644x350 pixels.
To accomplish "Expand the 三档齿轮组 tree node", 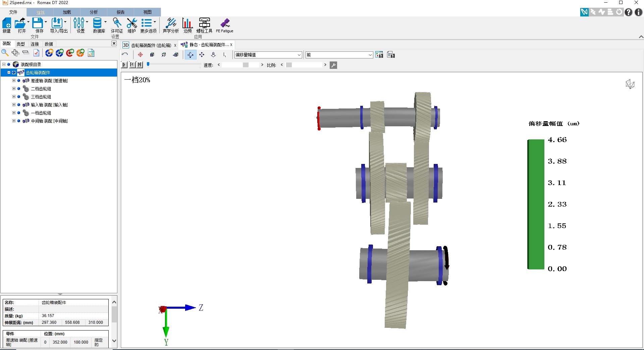I will click(x=14, y=97).
